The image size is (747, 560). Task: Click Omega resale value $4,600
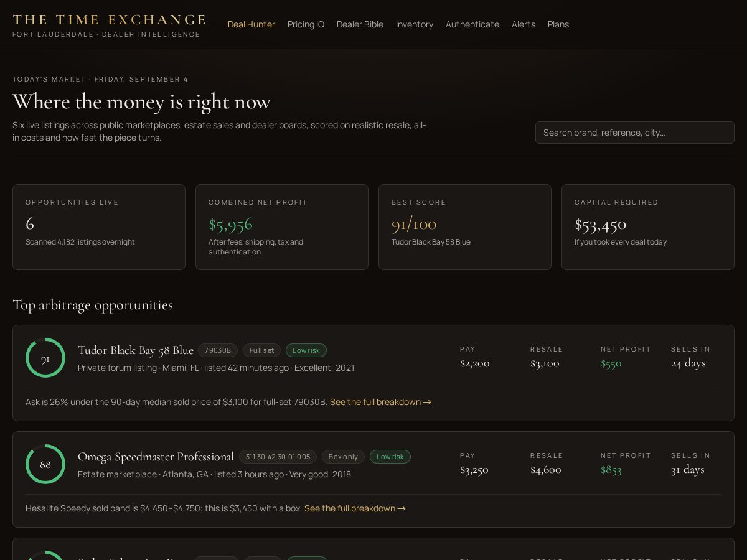(x=546, y=470)
